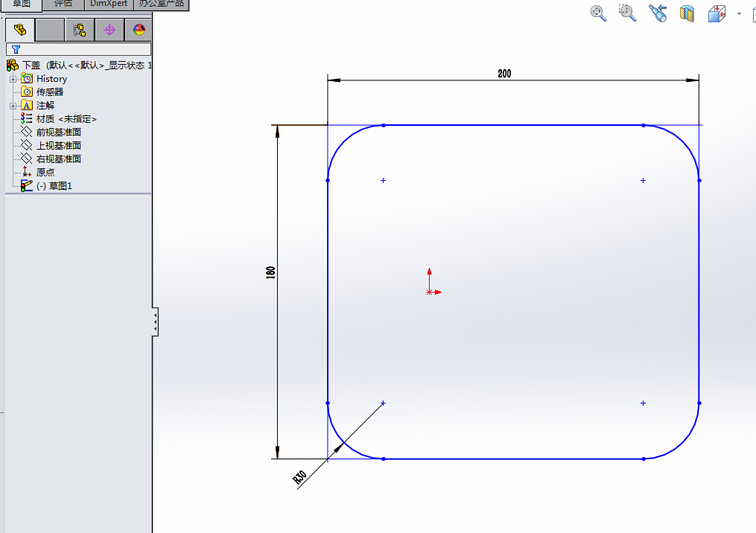Open the DimXpertManager crosshair tab

[109, 30]
